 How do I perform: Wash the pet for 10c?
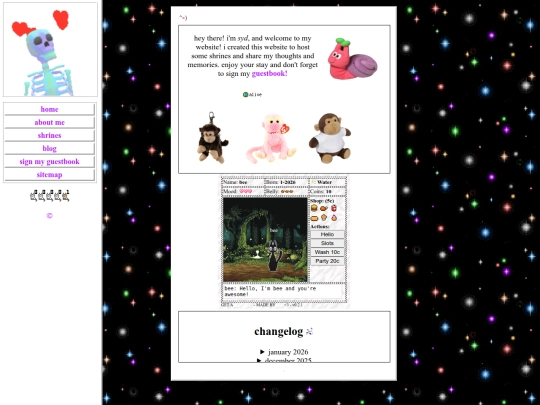tap(327, 252)
